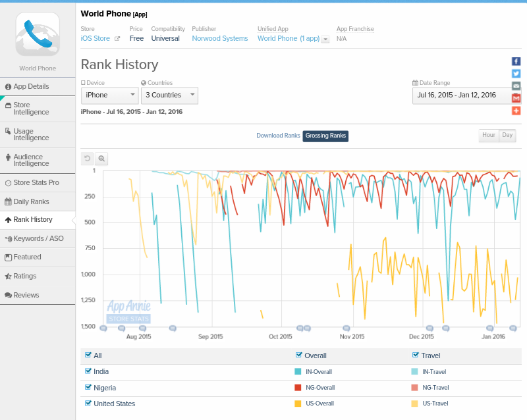Open the iPhone device dropdown
Screen dimensions: 527x420
109,95
